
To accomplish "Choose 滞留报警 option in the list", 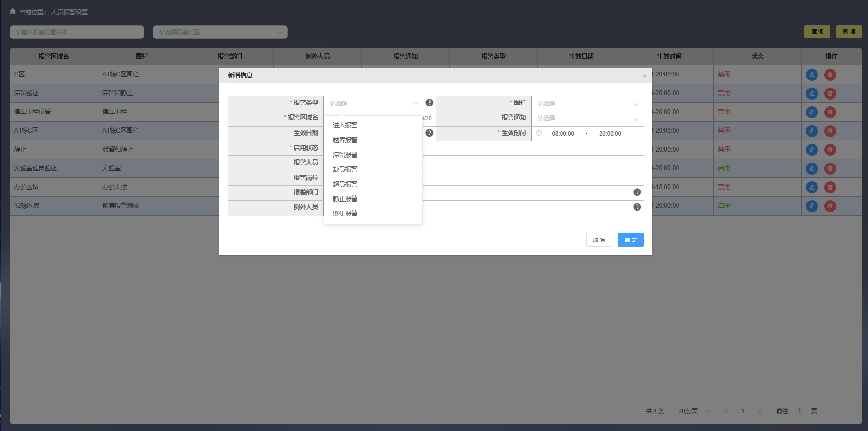I will pos(345,155).
